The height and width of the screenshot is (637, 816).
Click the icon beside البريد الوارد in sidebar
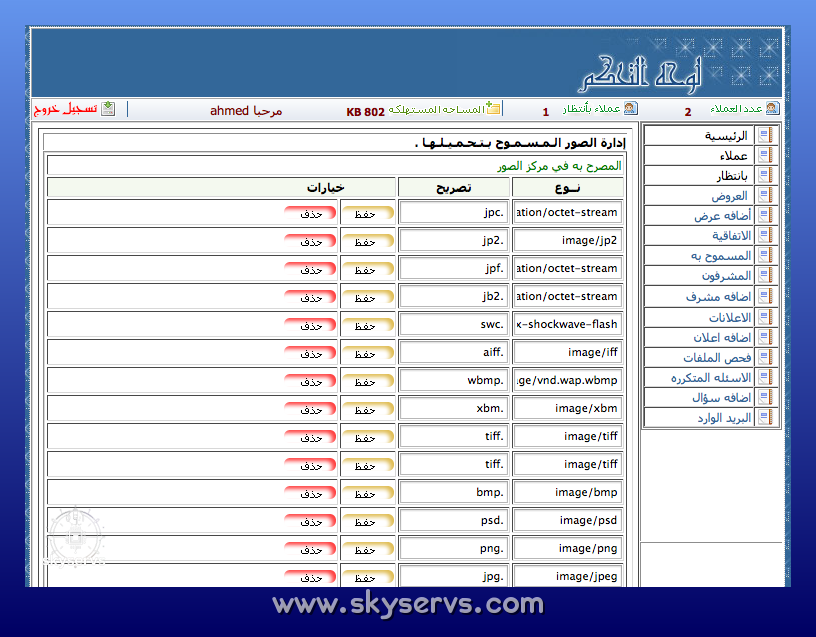coord(765,418)
